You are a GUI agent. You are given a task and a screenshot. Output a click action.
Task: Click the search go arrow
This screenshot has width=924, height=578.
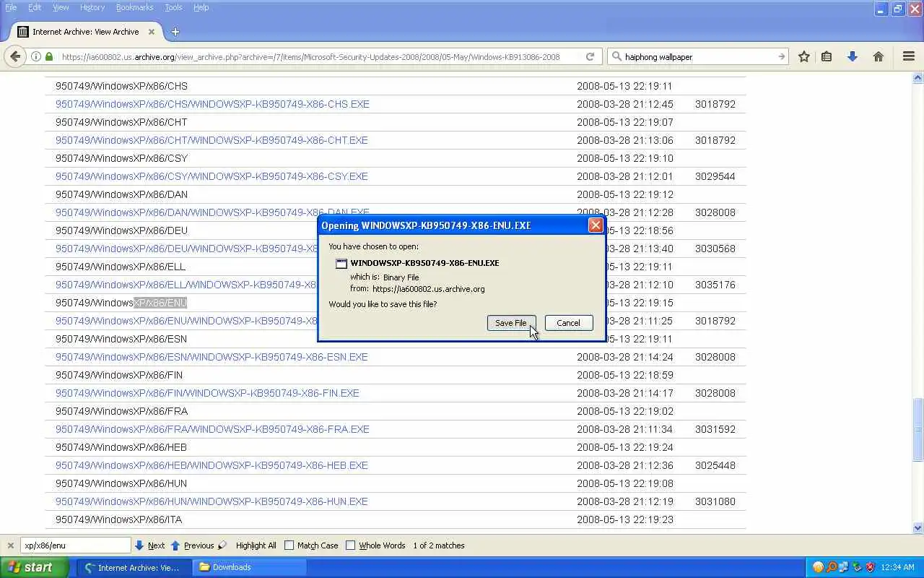(x=781, y=56)
